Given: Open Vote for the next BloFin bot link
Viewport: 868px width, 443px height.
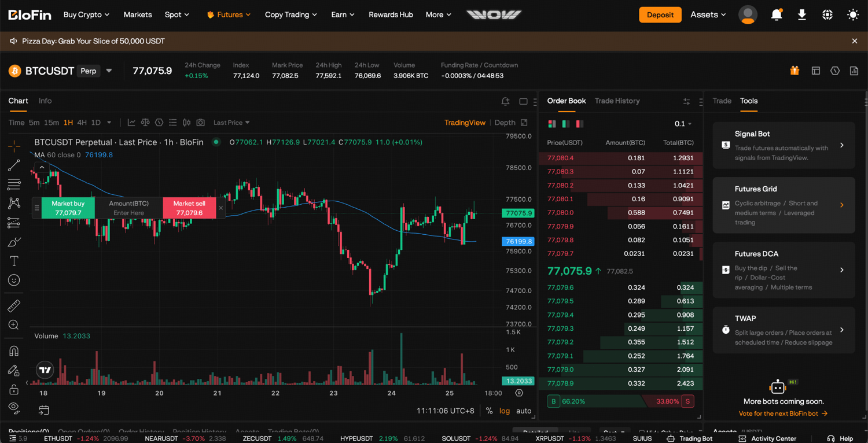Looking at the screenshot, I should coord(784,414).
